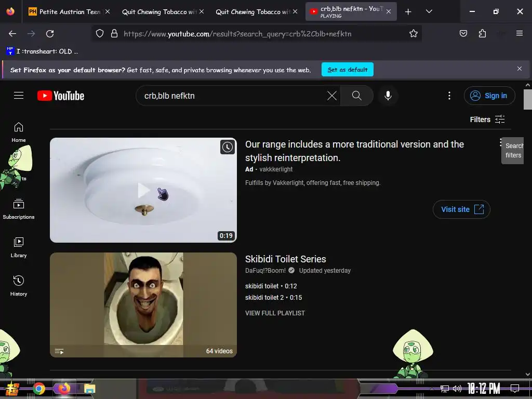This screenshot has width=532, height=399.
Task: Open the Firefox application menu
Action: tap(519, 34)
